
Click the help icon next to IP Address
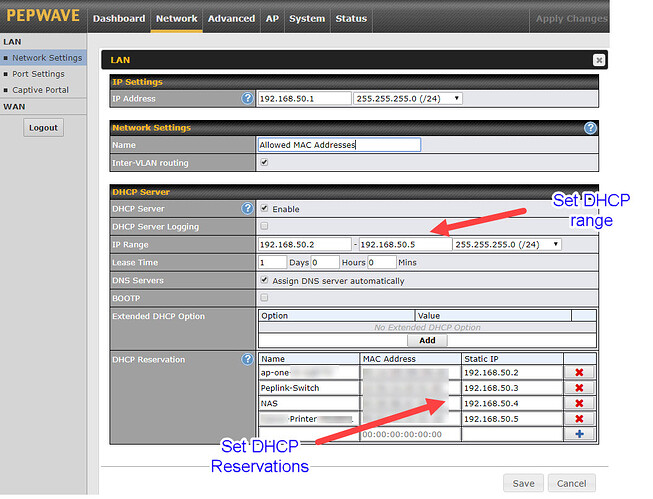247,99
